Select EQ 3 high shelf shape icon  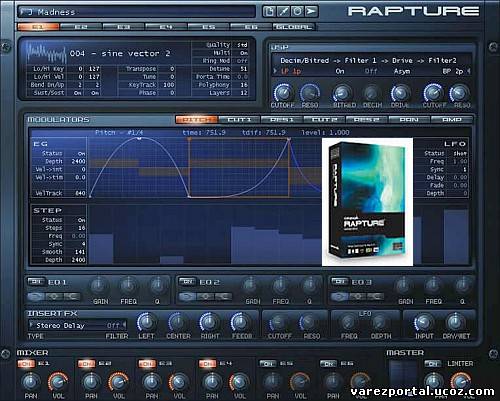click(375, 296)
